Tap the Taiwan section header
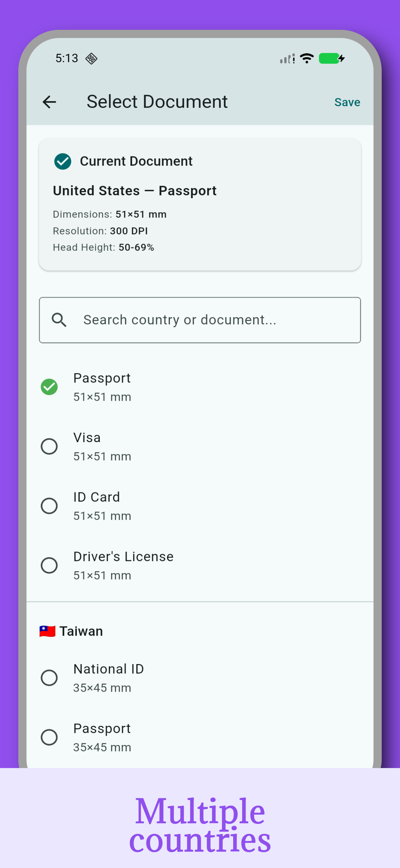The height and width of the screenshot is (868, 400). pyautogui.click(x=81, y=631)
